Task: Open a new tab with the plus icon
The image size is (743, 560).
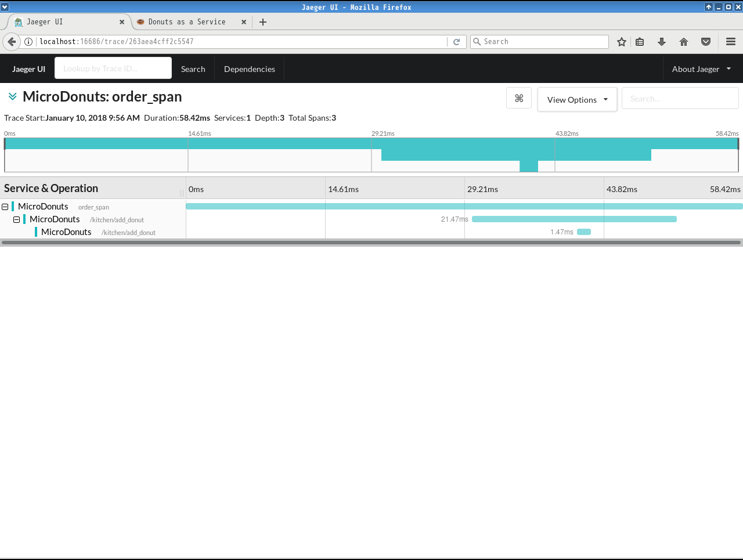Action: (x=263, y=22)
